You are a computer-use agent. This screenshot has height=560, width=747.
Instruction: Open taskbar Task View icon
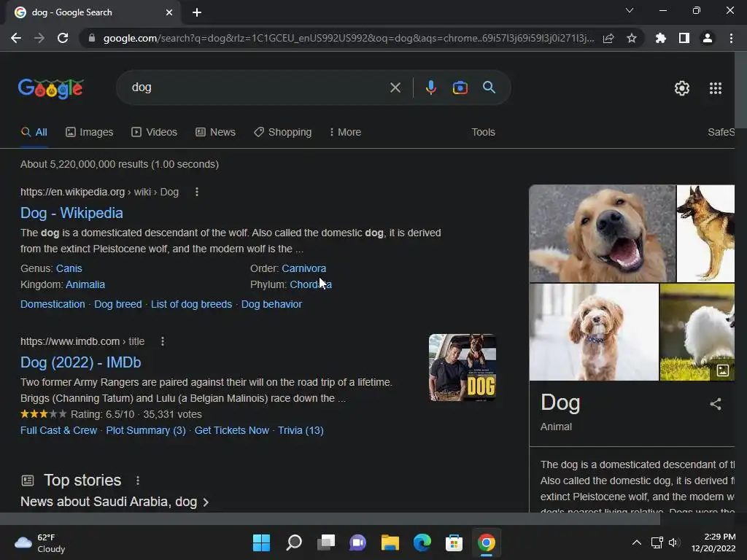pyautogui.click(x=326, y=542)
